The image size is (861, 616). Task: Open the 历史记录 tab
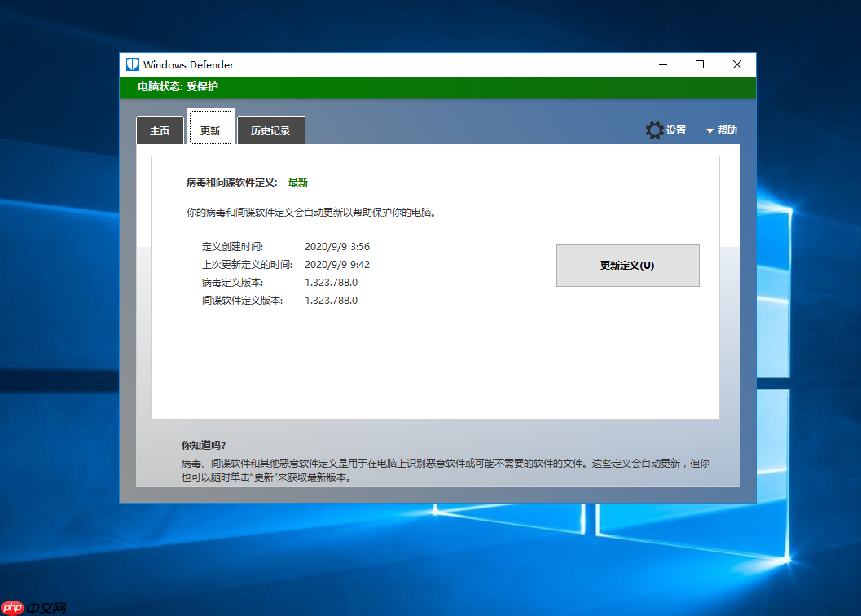coord(270,130)
